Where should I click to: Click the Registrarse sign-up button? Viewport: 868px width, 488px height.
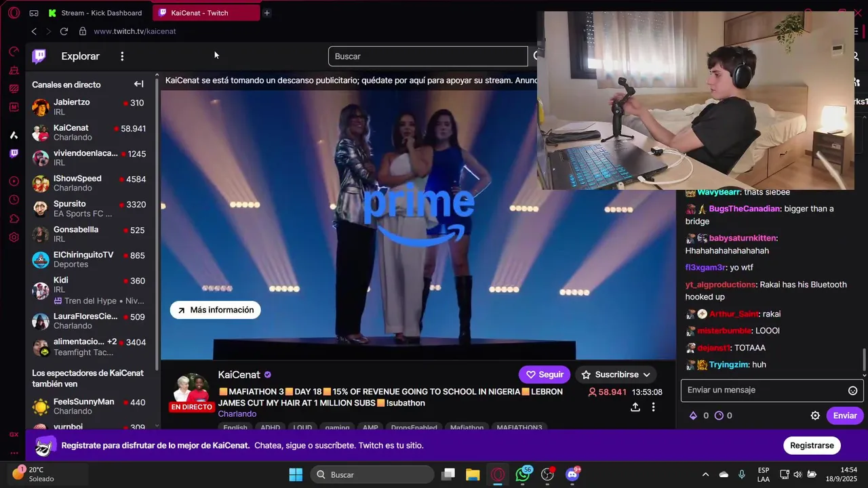pos(812,445)
